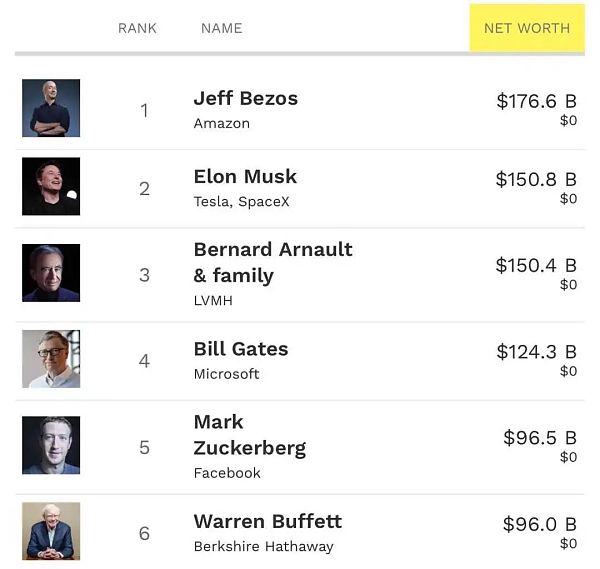Sort list by Rank column header

click(x=137, y=28)
